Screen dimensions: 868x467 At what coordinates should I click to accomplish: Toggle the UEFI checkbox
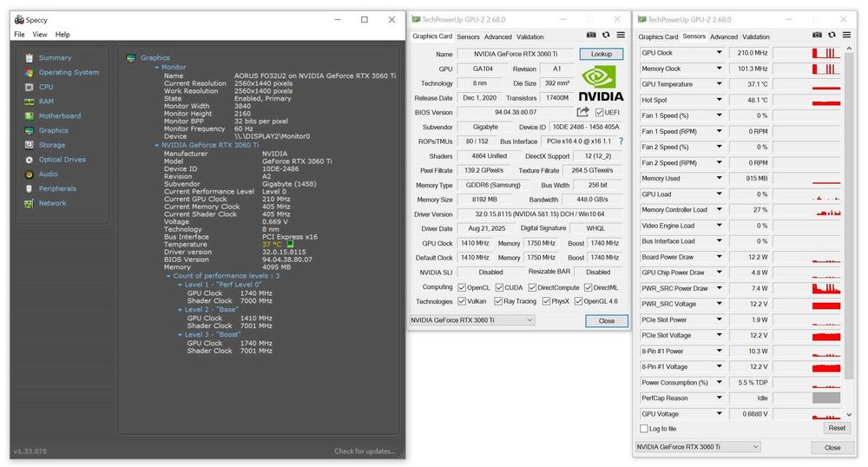point(599,113)
